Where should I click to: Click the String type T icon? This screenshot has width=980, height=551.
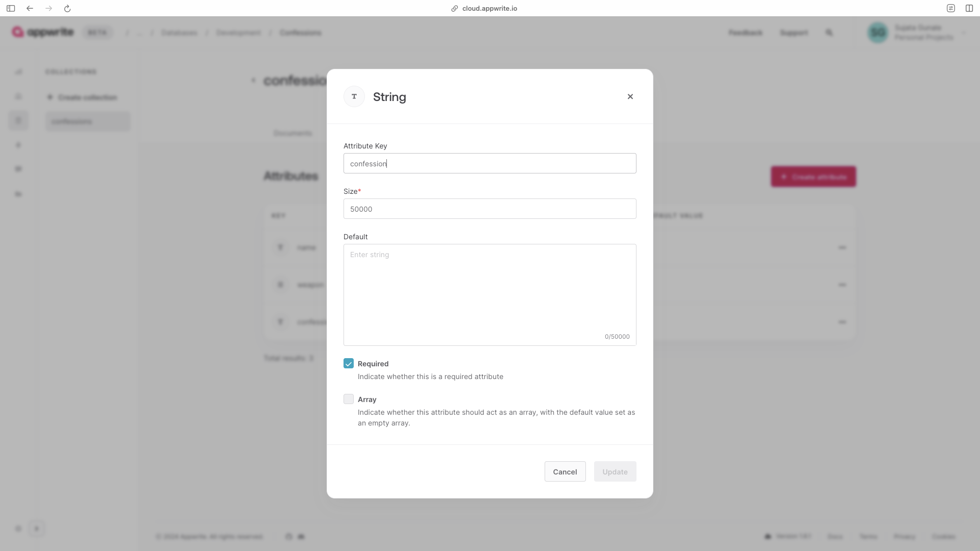pos(354,96)
